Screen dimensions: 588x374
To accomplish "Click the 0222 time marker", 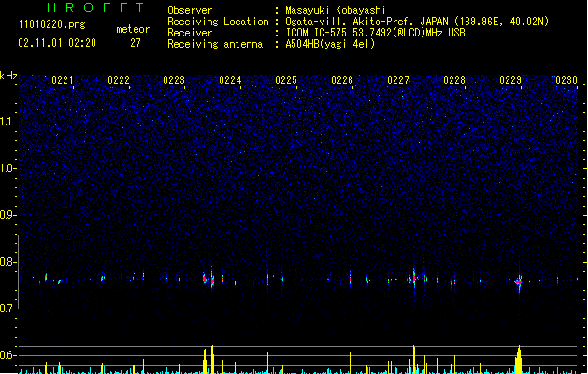I will click(119, 80).
